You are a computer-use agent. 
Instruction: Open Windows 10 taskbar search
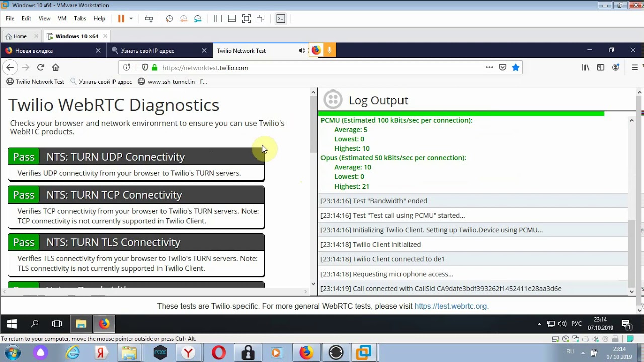(35, 324)
